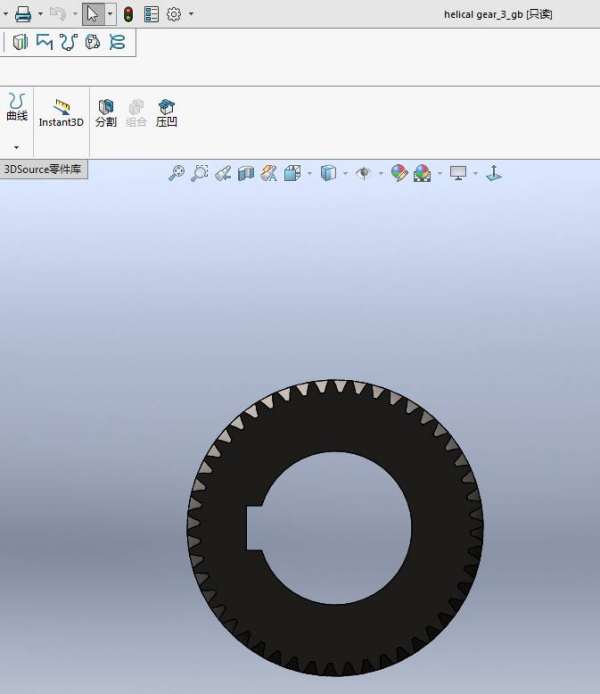This screenshot has width=600, height=694.
Task: Click the Rebuild traffic light icon
Action: [128, 14]
